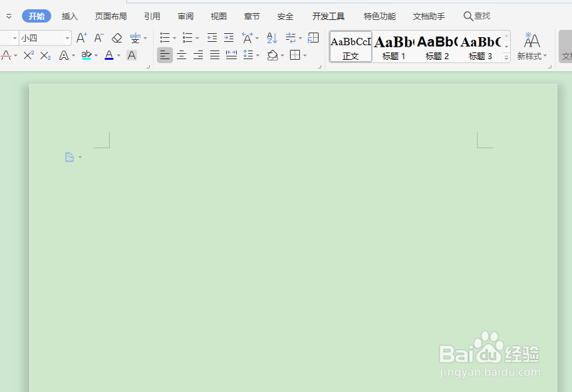The width and height of the screenshot is (572, 392).
Task: Open the 插入 tab
Action: (x=70, y=16)
